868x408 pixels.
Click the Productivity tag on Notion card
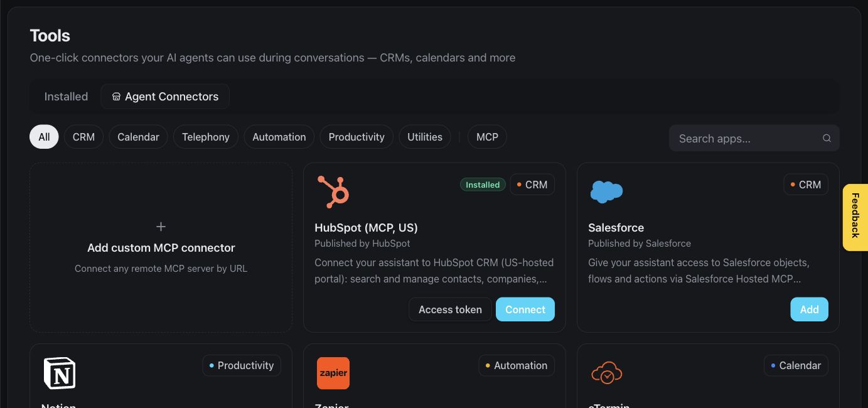(242, 365)
